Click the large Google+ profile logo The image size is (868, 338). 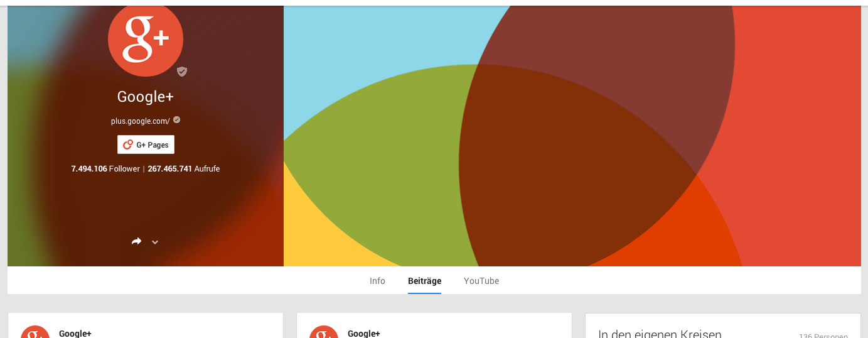(x=146, y=39)
